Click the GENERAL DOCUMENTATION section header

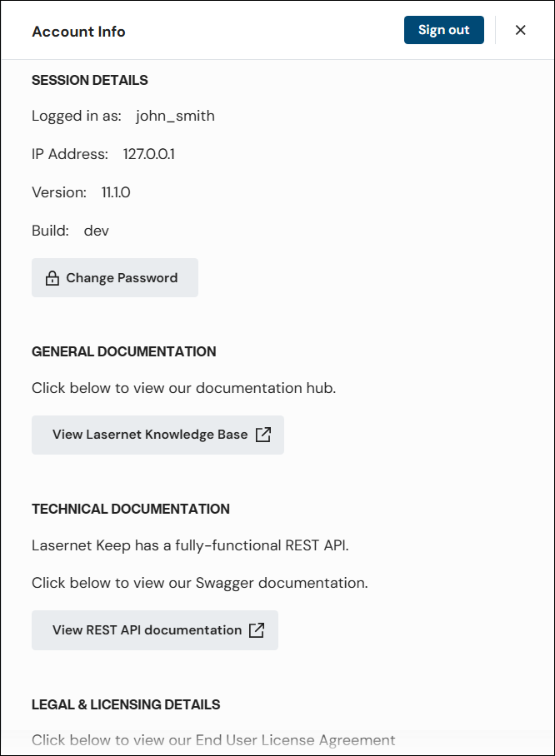[123, 351]
